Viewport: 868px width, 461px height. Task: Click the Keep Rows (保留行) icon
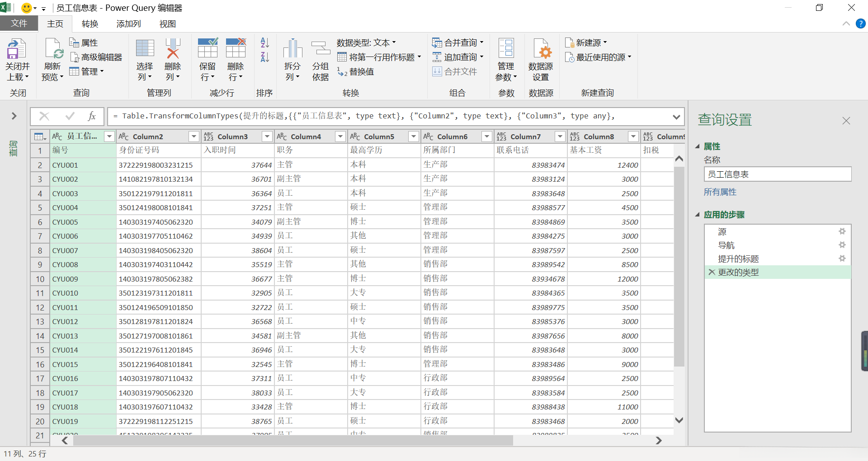[208, 49]
